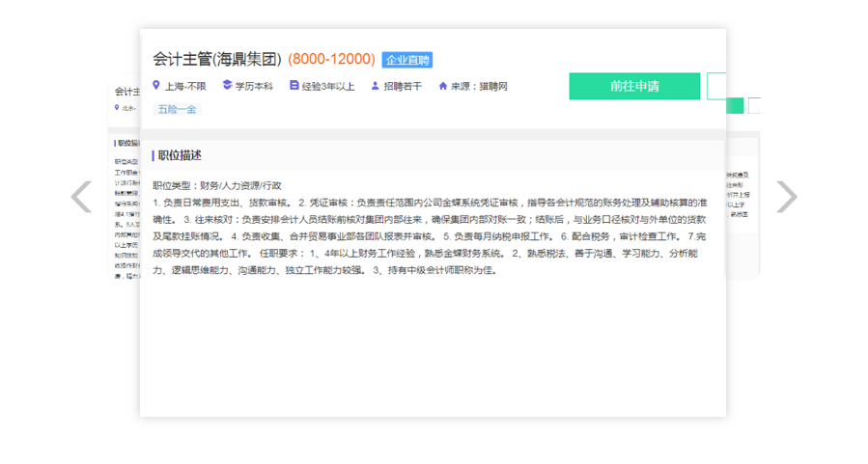Viewport: 868px width, 464px height.
Task: Click the 前往申请 apply button
Action: (x=634, y=86)
